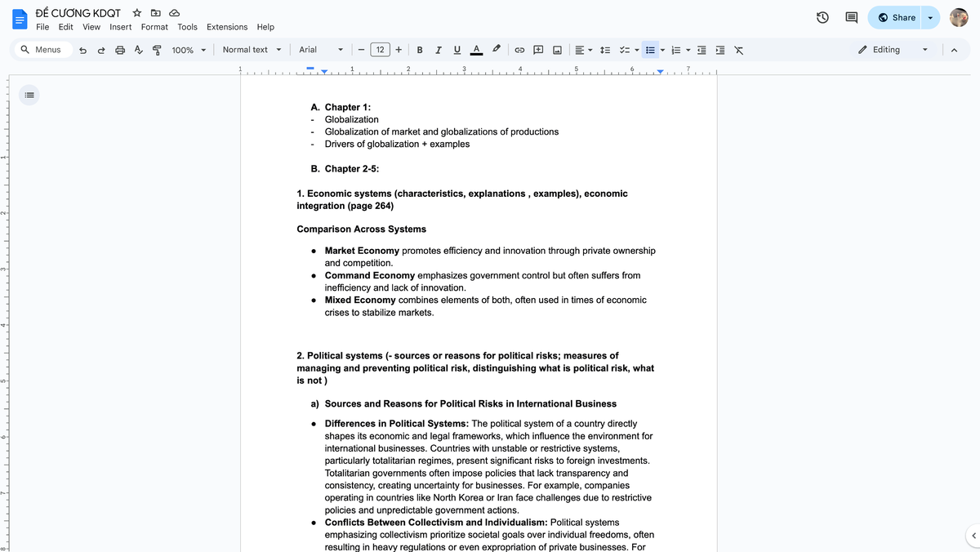This screenshot has width=980, height=552.
Task: Toggle a checklist
Action: [624, 49]
